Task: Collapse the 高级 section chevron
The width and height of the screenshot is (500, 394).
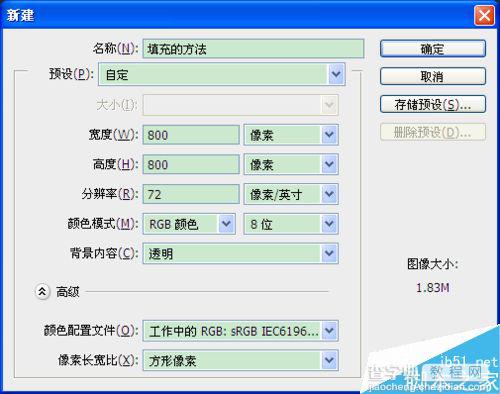Action: tap(42, 292)
